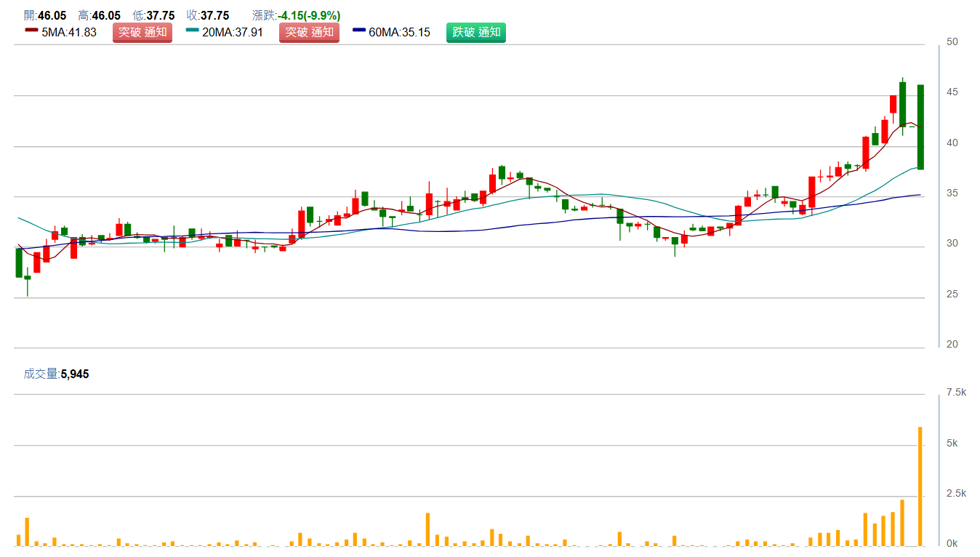The image size is (980, 557).
Task: Click the high price 高 46.05
Action: tap(99, 15)
